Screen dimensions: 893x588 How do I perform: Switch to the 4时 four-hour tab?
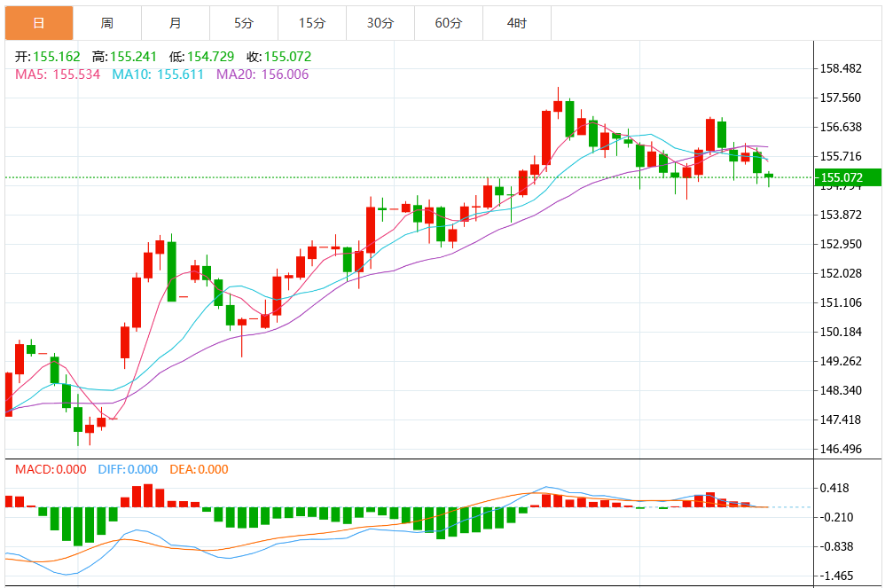tap(517, 23)
